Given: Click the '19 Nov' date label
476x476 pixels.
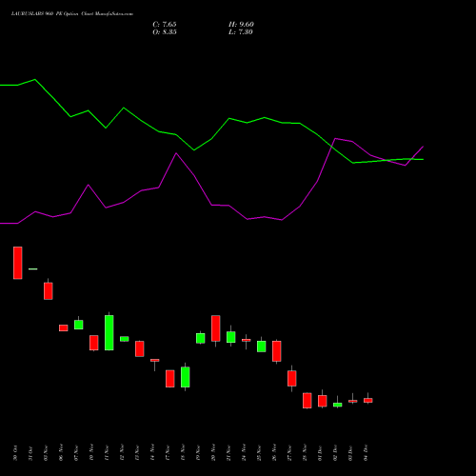Looking at the screenshot, I should click(198, 453).
